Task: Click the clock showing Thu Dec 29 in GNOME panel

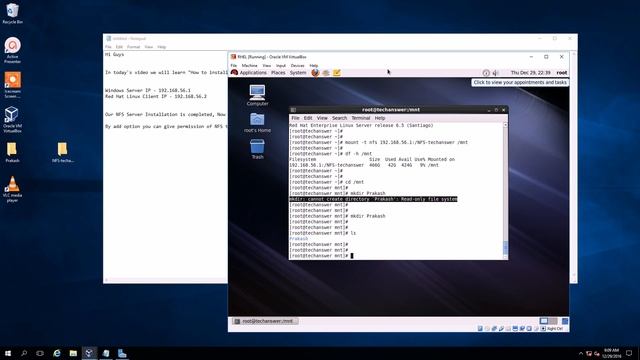Action: tap(530, 73)
